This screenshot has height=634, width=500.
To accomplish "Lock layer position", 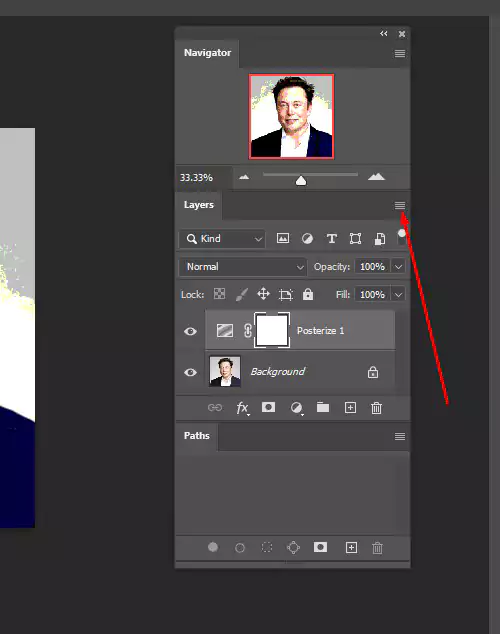I will tap(264, 294).
